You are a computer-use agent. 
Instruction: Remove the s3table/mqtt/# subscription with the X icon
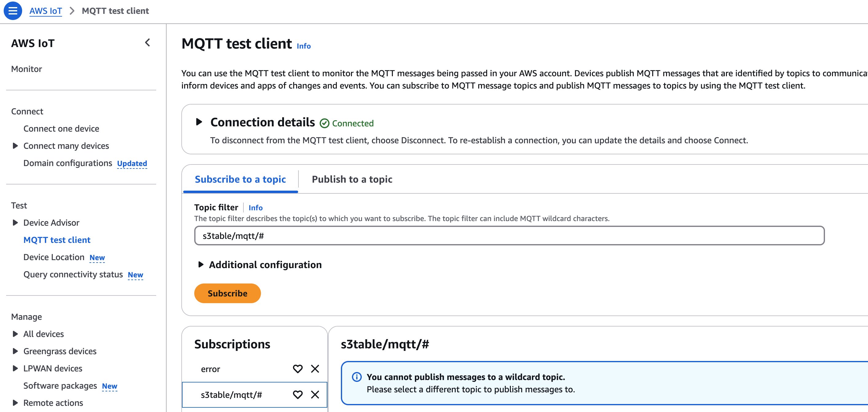315,394
